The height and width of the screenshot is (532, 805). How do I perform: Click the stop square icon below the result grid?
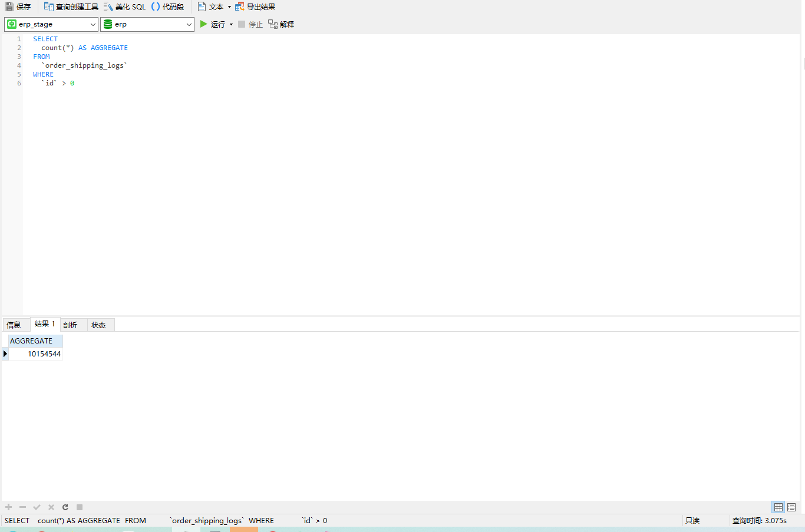click(x=80, y=507)
